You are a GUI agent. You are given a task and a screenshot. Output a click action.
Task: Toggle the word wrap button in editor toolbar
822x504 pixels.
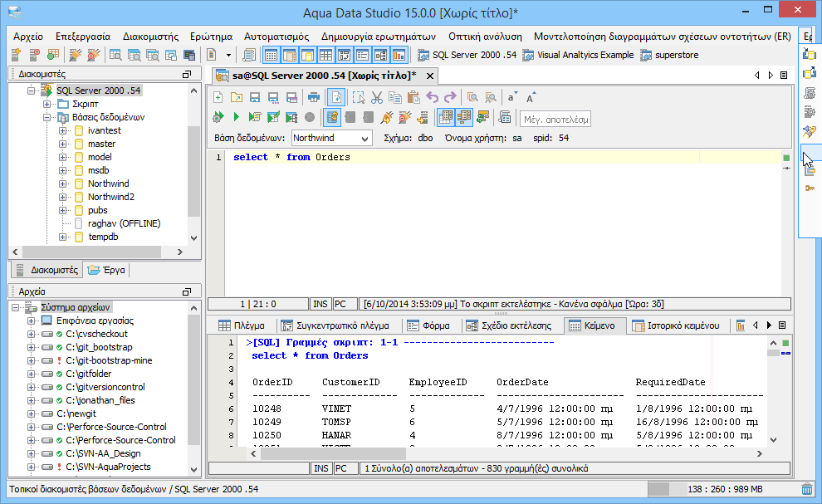tap(335, 97)
